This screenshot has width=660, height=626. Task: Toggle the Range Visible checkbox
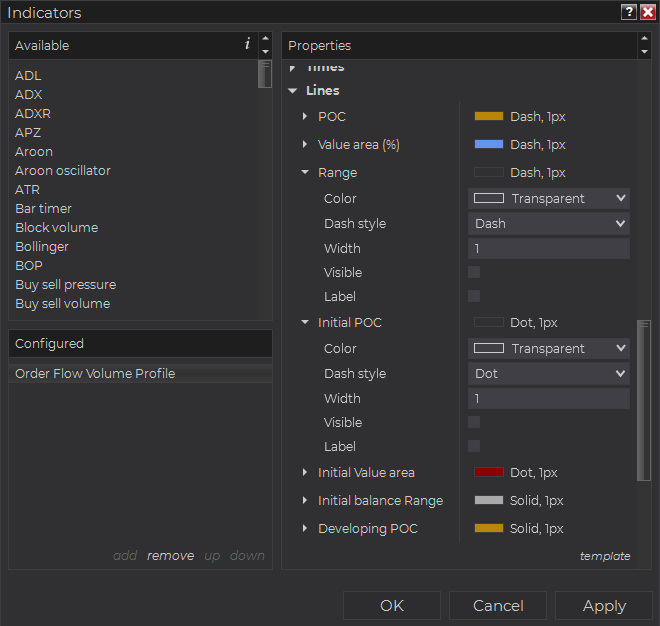(x=474, y=272)
